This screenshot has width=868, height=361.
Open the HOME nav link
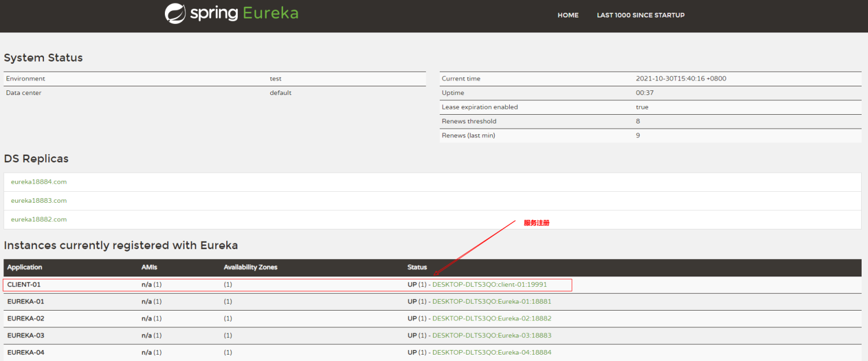[568, 15]
